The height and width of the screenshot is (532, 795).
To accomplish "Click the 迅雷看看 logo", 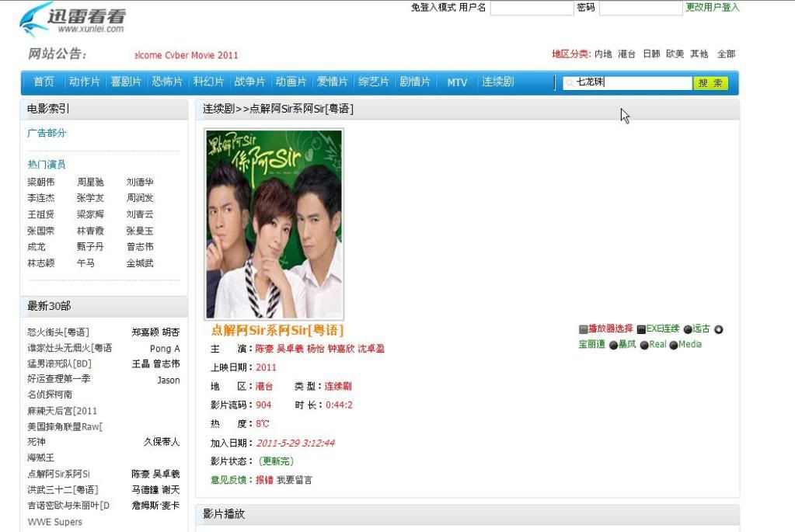I will point(72,19).
